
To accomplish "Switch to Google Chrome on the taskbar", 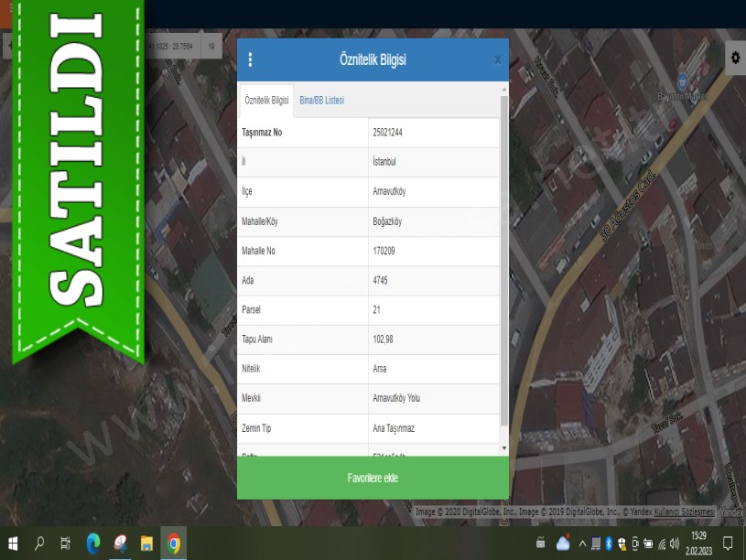I will 173,544.
